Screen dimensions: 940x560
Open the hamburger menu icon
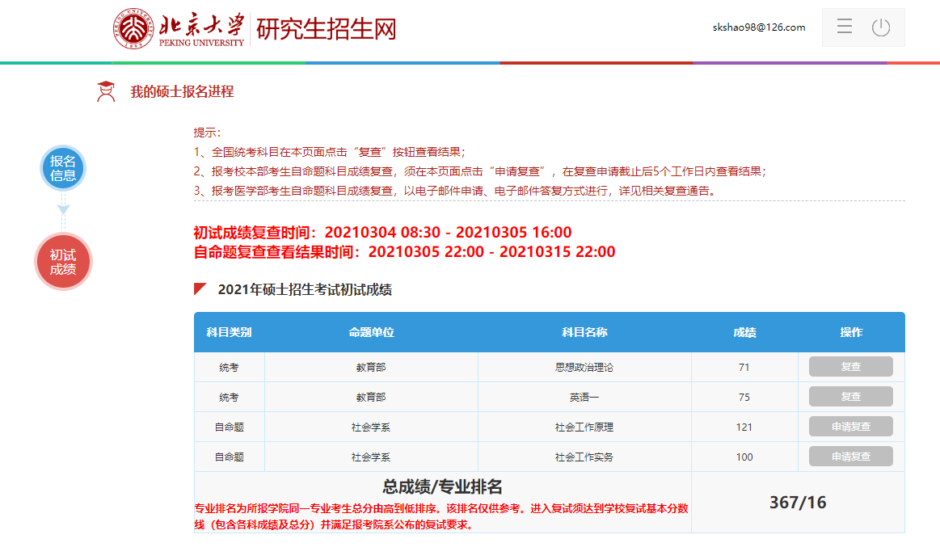coord(845,27)
